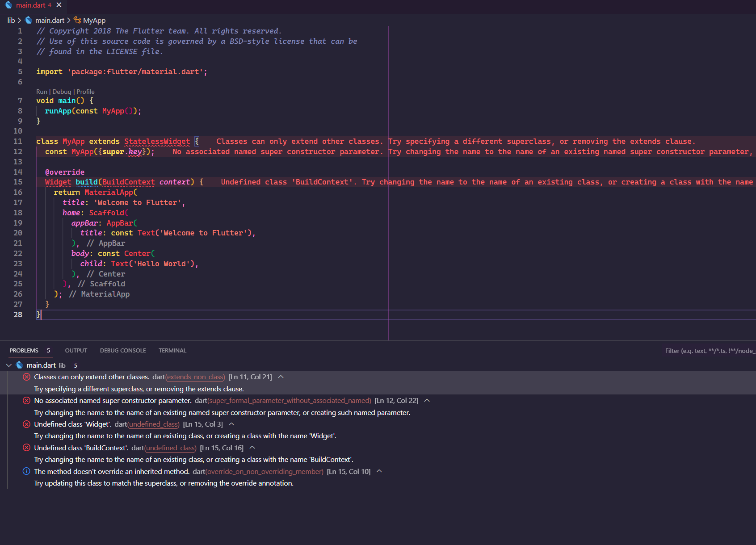Click the @override annotation on line 14
756x545 pixels.
point(65,172)
